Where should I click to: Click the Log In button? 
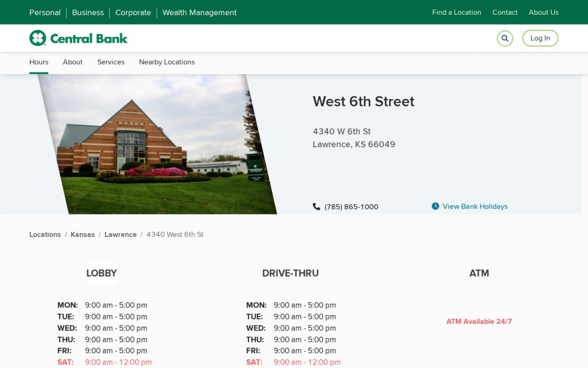[x=540, y=38]
